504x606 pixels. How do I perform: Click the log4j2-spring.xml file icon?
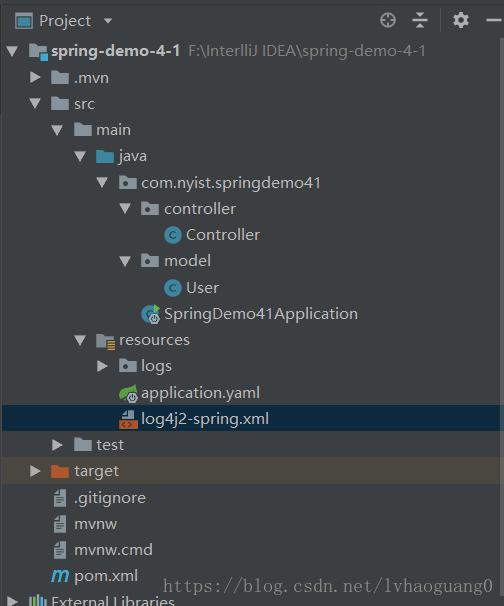point(128,419)
